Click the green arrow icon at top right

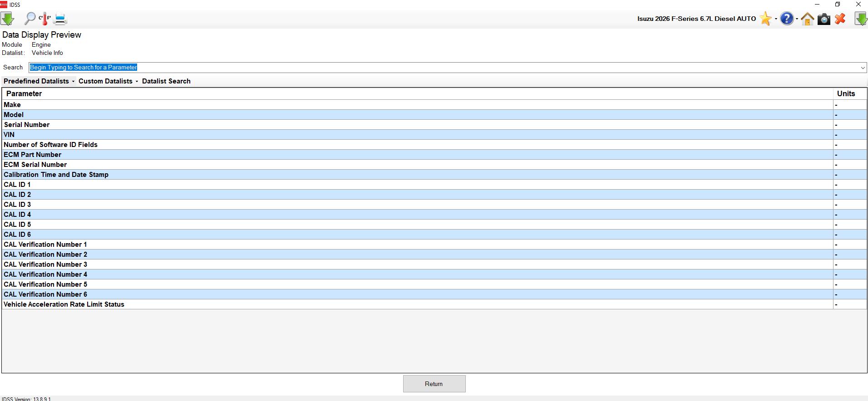coord(861,19)
